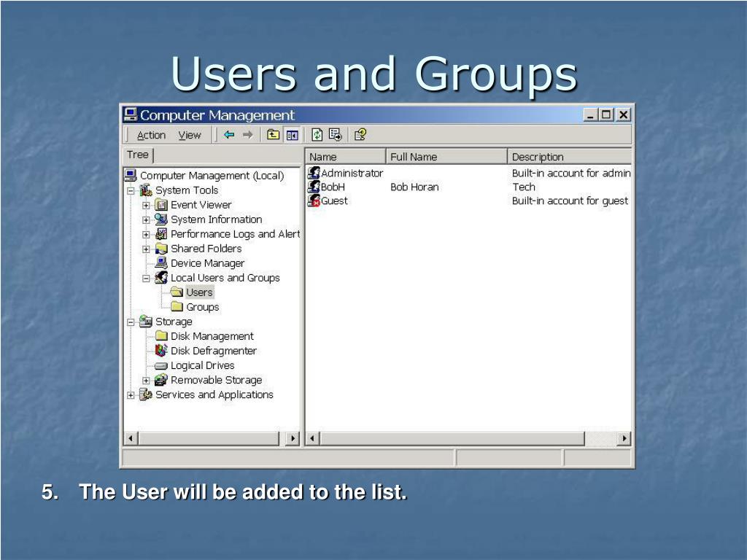Click the Refresh toolbar icon
This screenshot has width=747, height=560.
tap(317, 135)
